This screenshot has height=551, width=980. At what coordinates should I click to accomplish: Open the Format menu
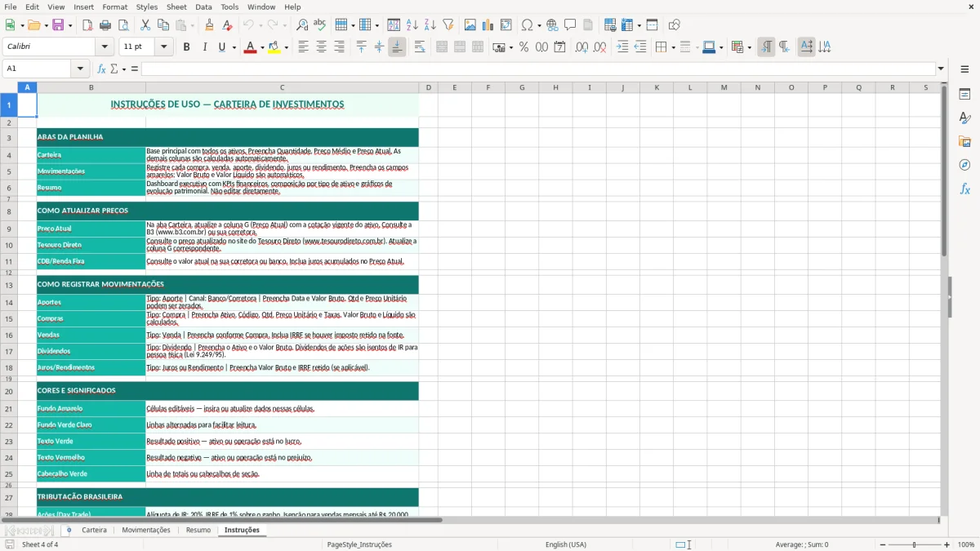coord(114,7)
